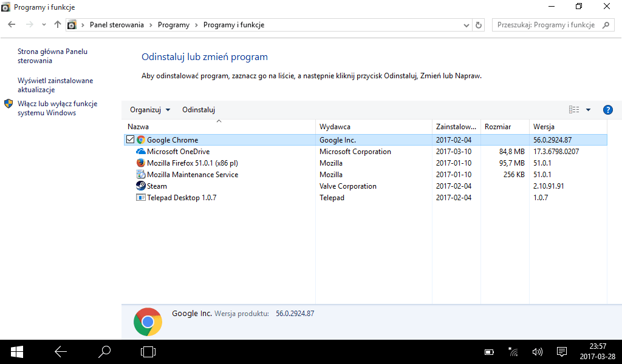This screenshot has height=364, width=622.
Task: Sort by the Wersja column header
Action: pyautogui.click(x=568, y=127)
